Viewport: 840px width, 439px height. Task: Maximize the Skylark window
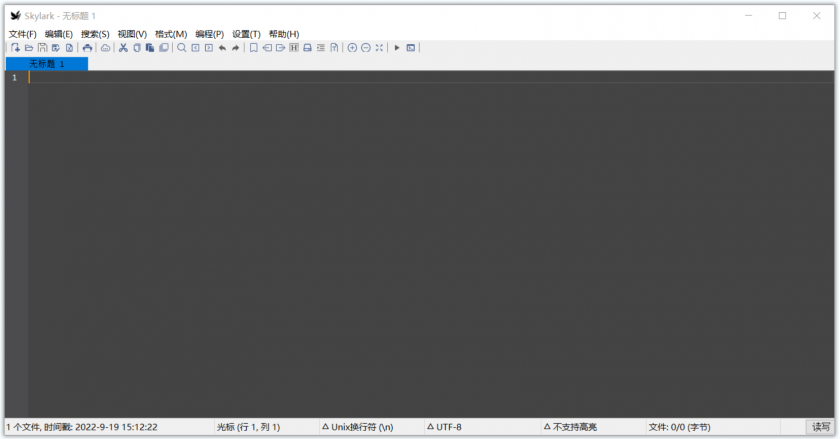point(782,16)
